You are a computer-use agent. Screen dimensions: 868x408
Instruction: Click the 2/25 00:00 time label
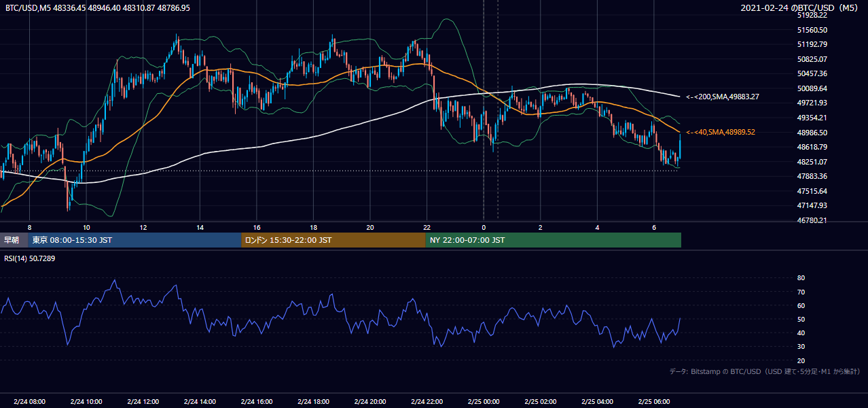484,401
